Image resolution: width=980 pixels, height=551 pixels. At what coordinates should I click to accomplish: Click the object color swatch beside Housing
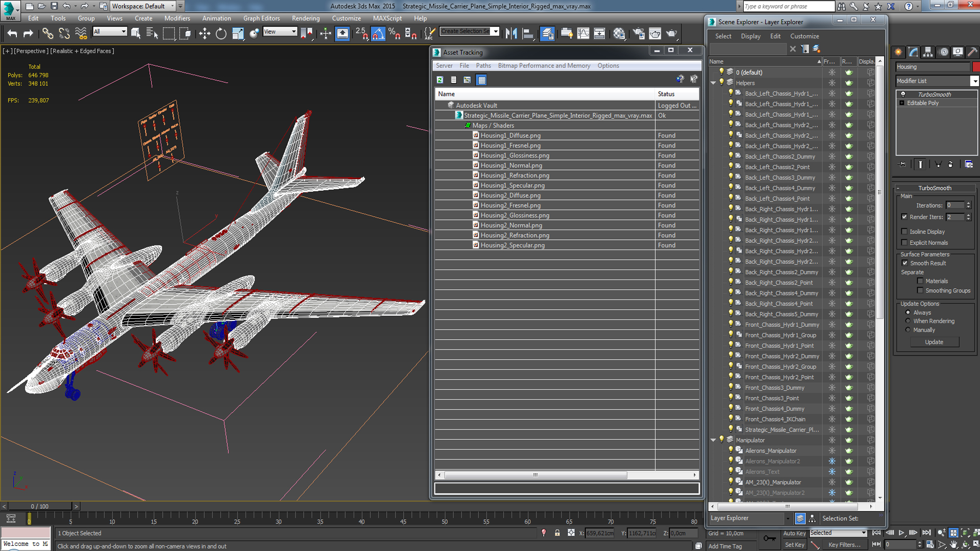(x=976, y=67)
